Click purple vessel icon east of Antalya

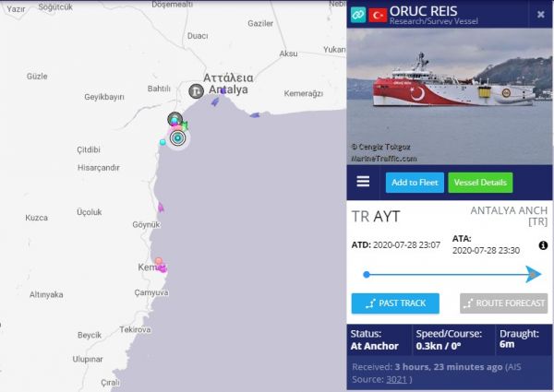255,115
